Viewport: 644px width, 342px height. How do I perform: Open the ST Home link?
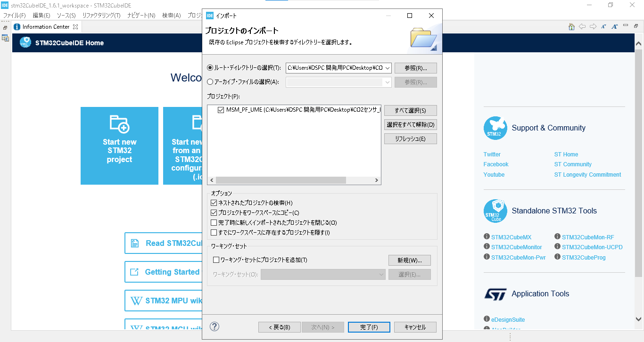(x=566, y=155)
